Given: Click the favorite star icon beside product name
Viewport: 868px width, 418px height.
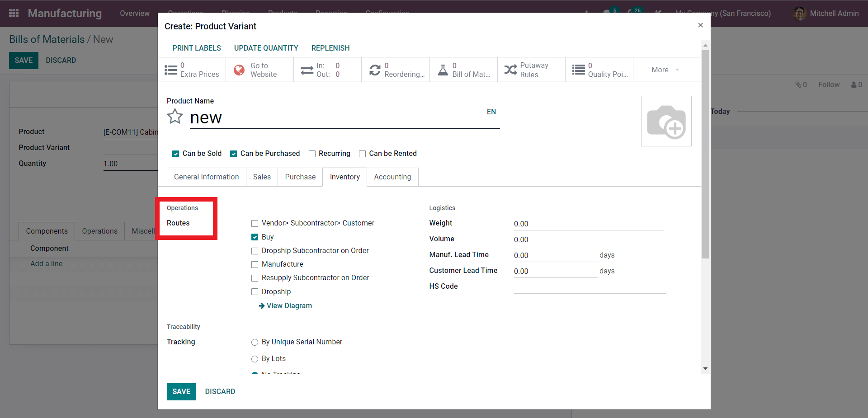Looking at the screenshot, I should pos(175,117).
